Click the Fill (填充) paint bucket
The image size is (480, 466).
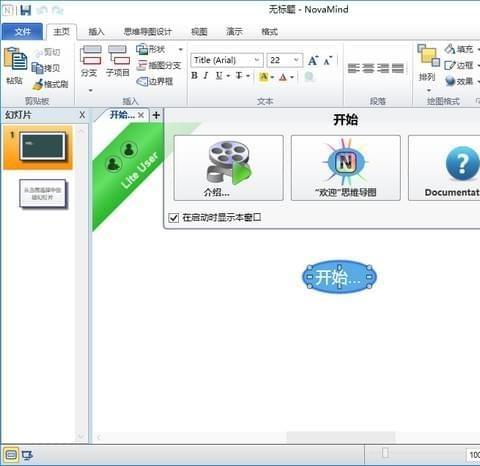450,49
